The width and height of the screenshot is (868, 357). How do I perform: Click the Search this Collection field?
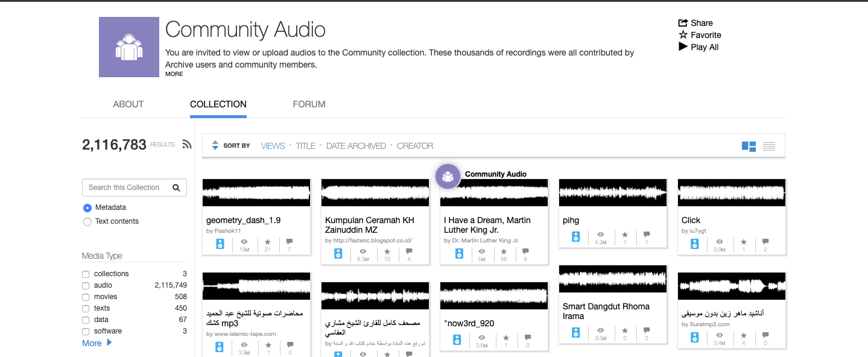point(135,188)
